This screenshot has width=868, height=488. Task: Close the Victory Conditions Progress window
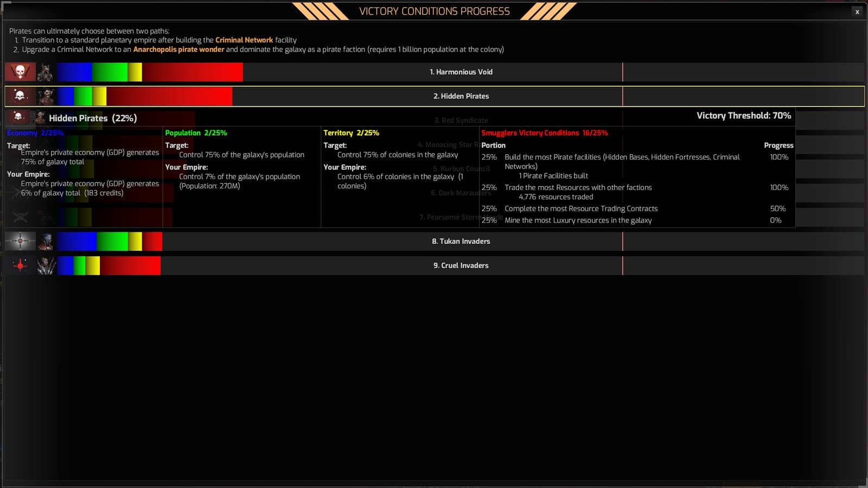click(x=857, y=11)
